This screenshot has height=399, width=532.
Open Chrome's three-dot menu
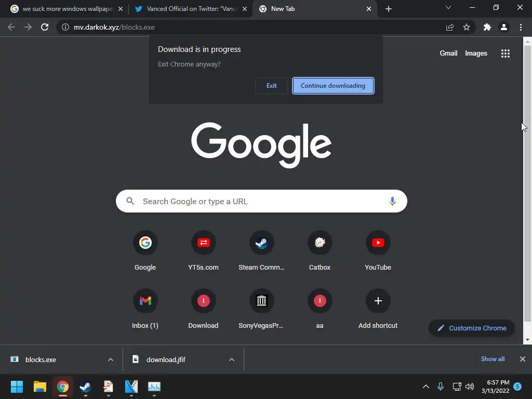pyautogui.click(x=521, y=27)
